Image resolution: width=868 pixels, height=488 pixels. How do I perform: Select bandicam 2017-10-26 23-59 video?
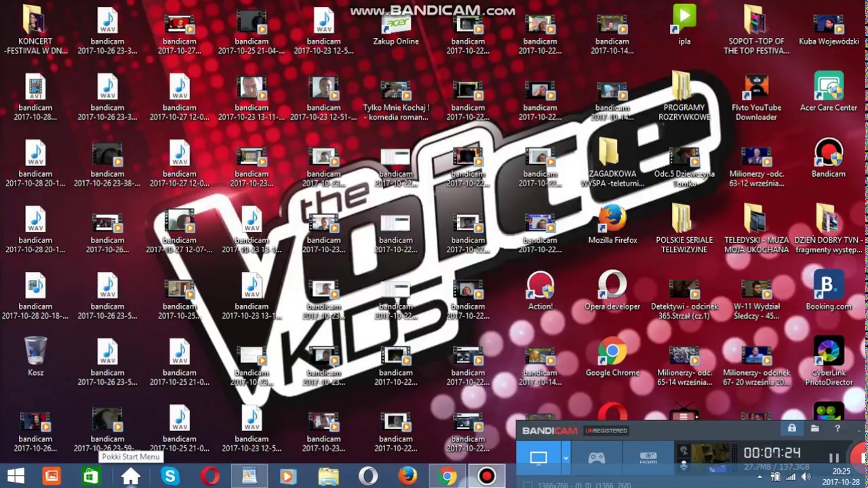pyautogui.click(x=107, y=429)
